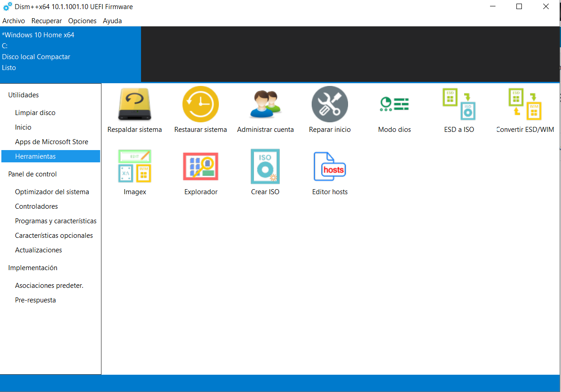Screen dimensions: 561x392
Task: Open the Convertir ESD/WIM tool icon
Action: click(x=525, y=104)
